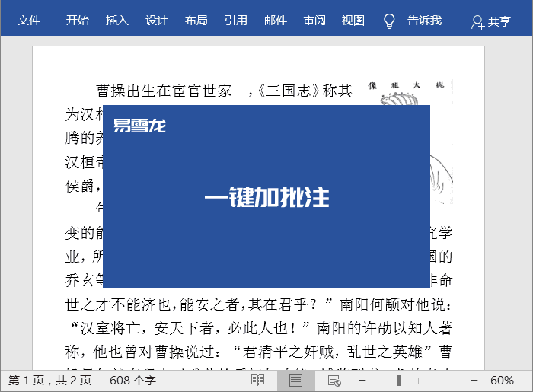The image size is (533, 392).
Task: Click the 共享 share button
Action: pos(491,21)
